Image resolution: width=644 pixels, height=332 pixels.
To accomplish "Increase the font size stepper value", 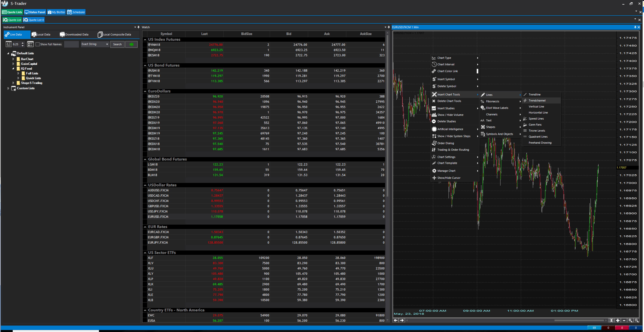I will pyautogui.click(x=23, y=43).
